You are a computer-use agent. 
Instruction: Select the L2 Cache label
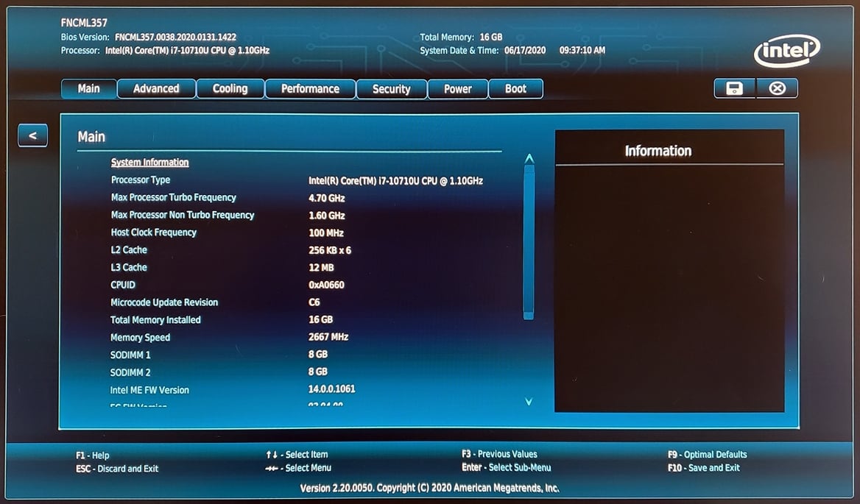tap(129, 250)
